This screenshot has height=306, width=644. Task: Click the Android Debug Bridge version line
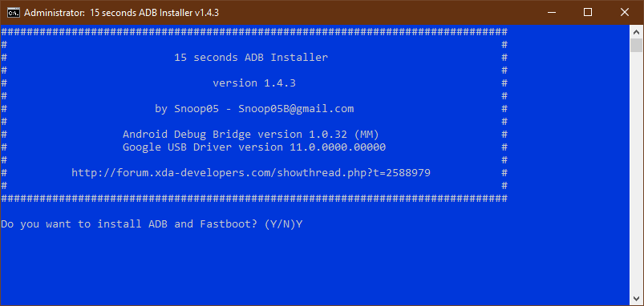pos(251,134)
